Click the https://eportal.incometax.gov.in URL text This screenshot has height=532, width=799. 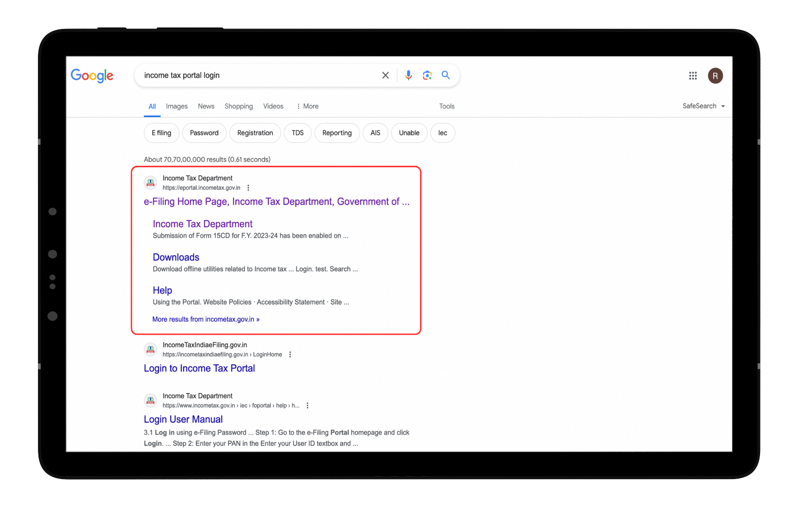201,188
